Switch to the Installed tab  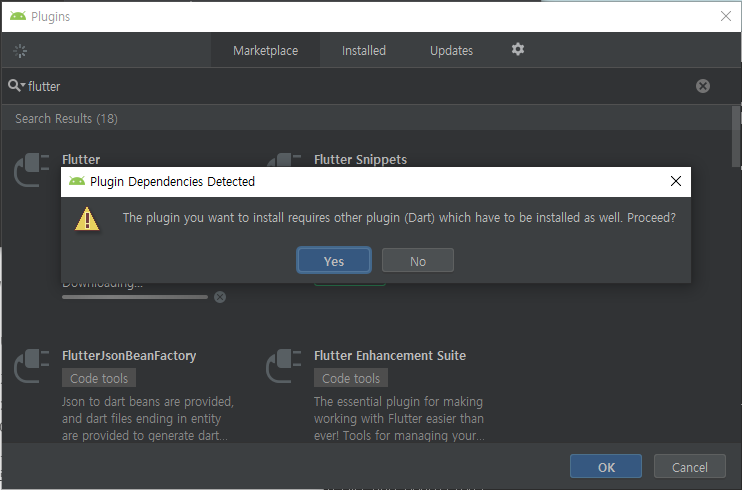(363, 50)
